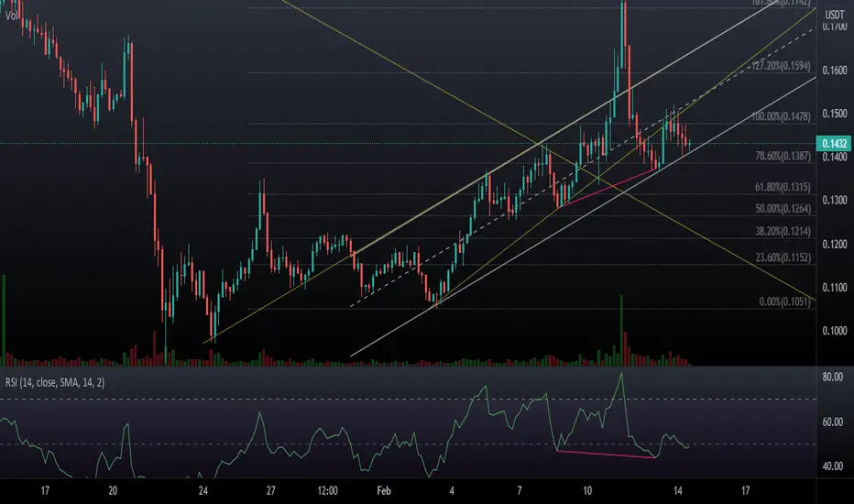The height and width of the screenshot is (504, 854).
Task: Select the pink trend line under price candles
Action: (608, 188)
